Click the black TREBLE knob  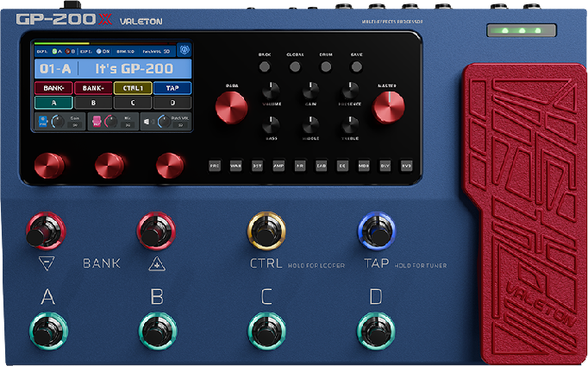pos(350,126)
